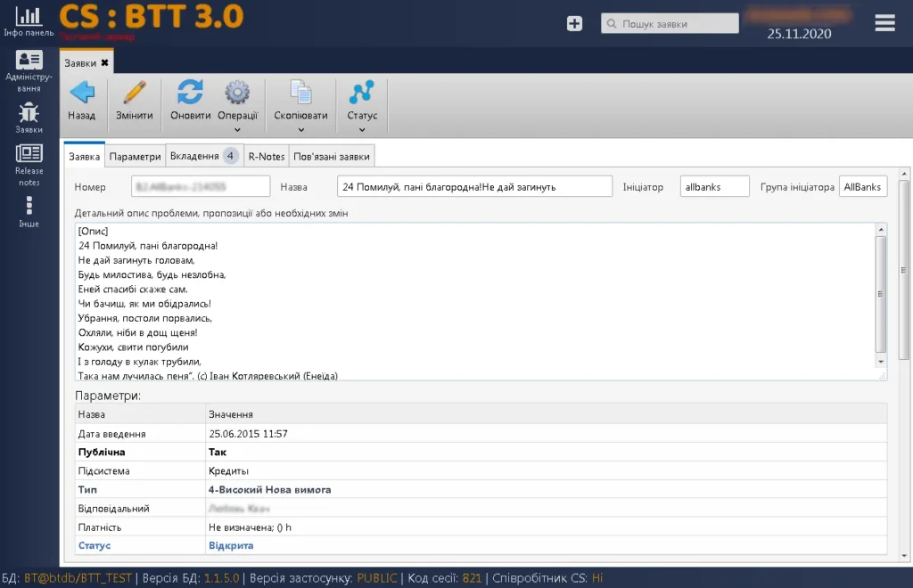Screen dimensions: 913x588
Task: Click the session code 821 in status bar
Action: tap(472, 578)
